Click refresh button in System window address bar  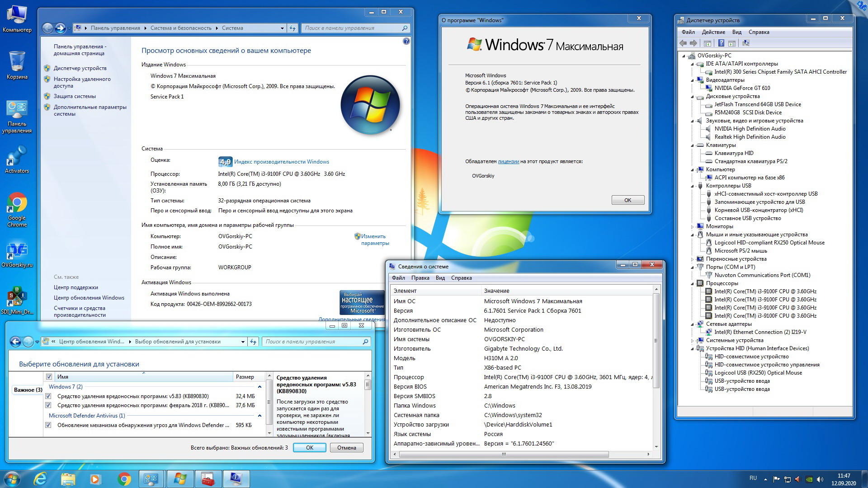pos(292,28)
